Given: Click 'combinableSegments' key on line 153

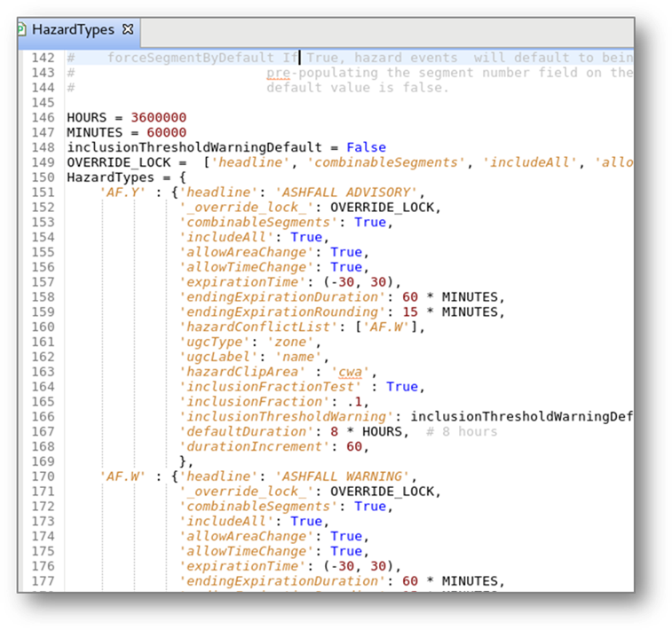Looking at the screenshot, I should click(258, 223).
